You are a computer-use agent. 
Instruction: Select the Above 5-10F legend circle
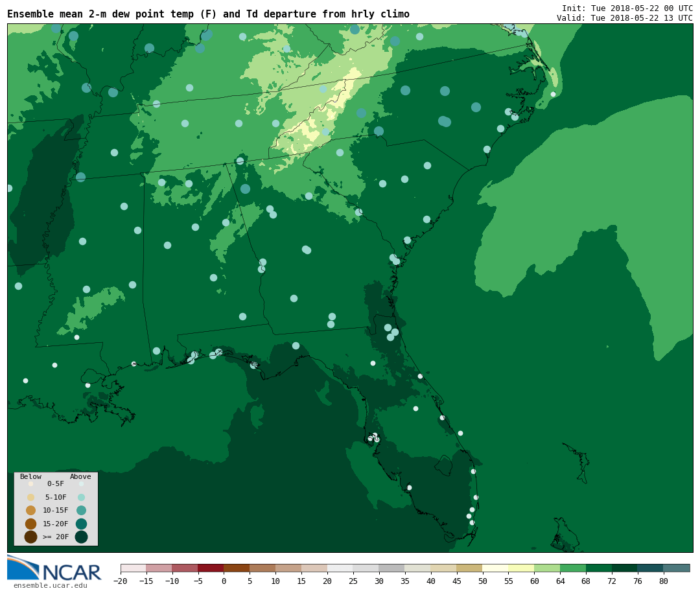pyautogui.click(x=81, y=497)
